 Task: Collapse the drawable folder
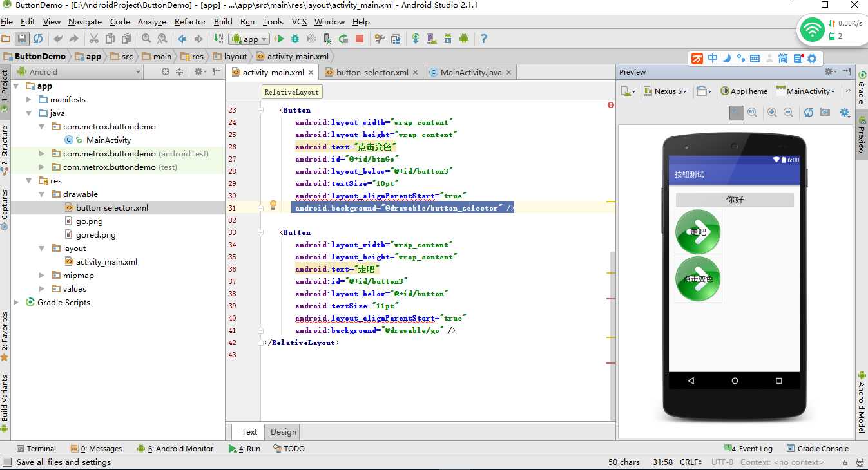tap(42, 194)
